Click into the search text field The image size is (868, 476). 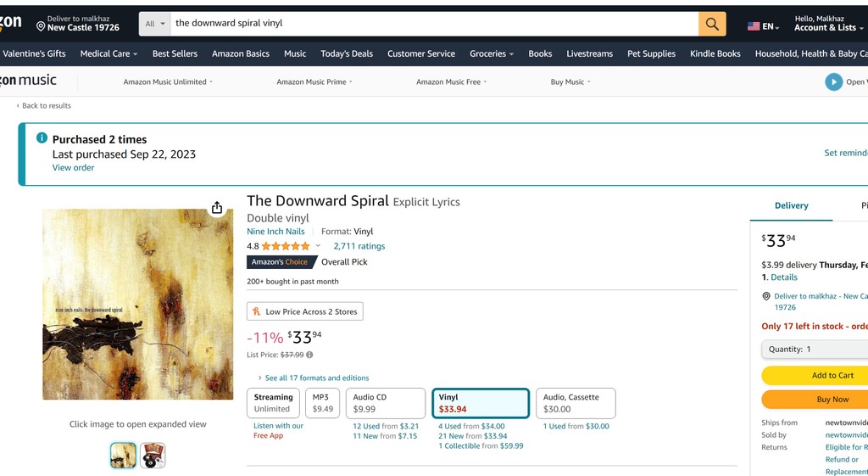pyautogui.click(x=432, y=24)
